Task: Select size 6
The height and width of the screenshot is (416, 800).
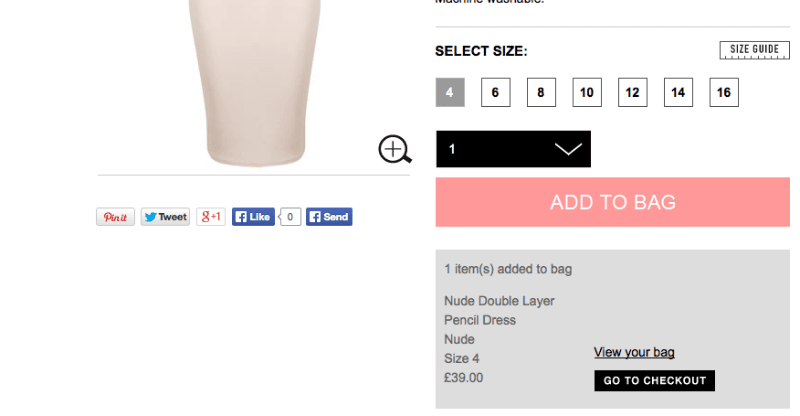Action: (x=495, y=93)
